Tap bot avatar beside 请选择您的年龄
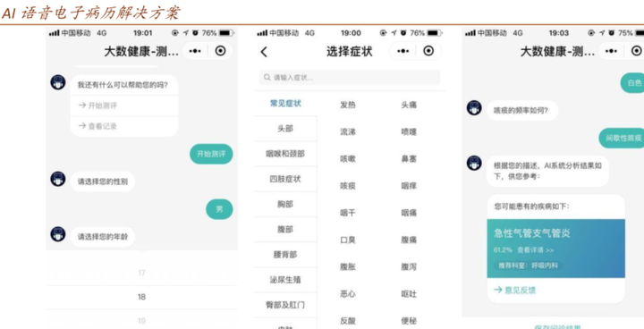The width and height of the screenshot is (644, 329). pyautogui.click(x=58, y=233)
